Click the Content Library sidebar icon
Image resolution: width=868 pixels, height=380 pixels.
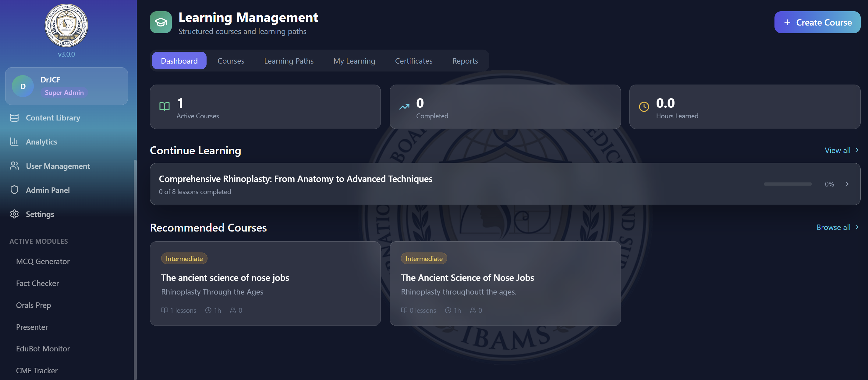(15, 118)
